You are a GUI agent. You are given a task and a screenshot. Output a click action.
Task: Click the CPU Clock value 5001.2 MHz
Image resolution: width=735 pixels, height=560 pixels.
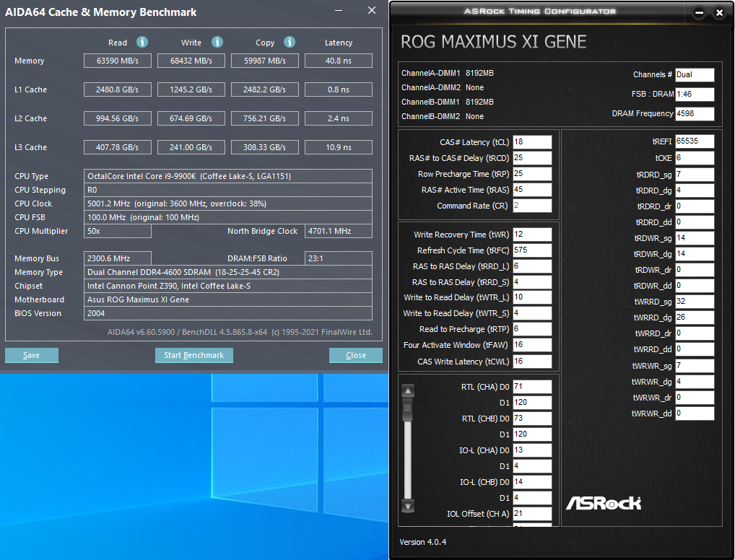pyautogui.click(x=228, y=204)
